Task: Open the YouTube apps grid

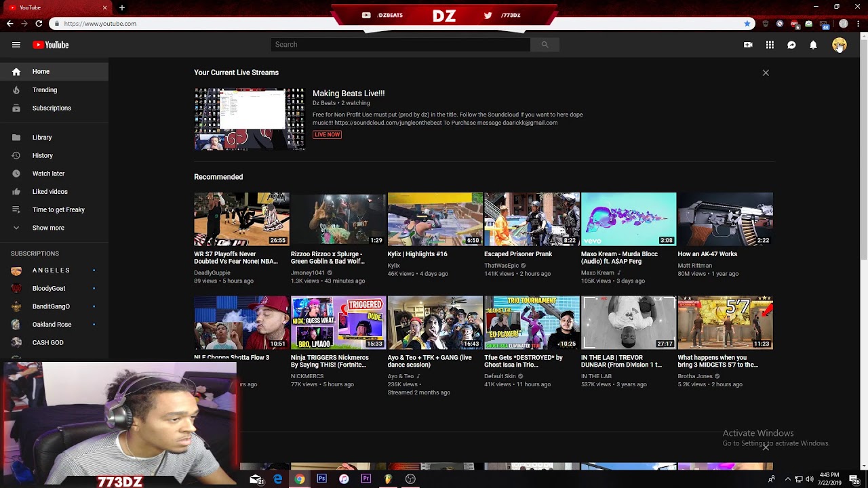Action: (x=770, y=45)
